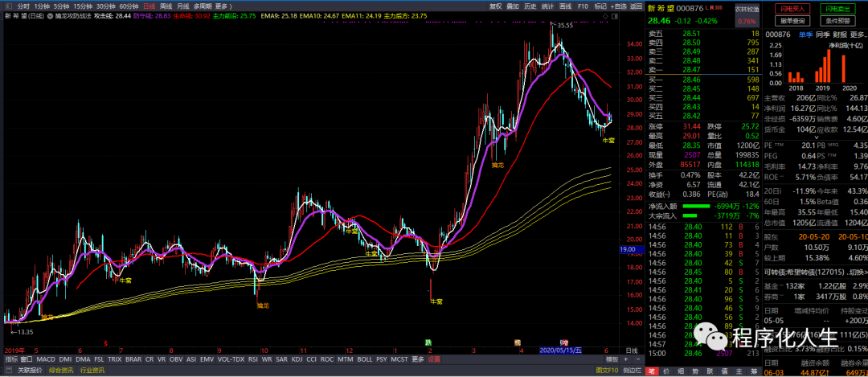Click the square panel icon above price axis
Viewport: 868px width, 377px height.
click(613, 17)
